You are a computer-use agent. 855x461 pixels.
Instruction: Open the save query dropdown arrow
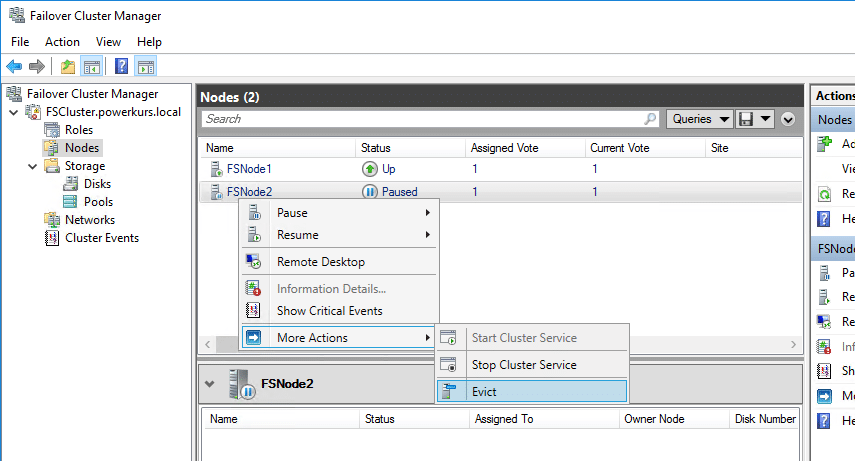765,119
